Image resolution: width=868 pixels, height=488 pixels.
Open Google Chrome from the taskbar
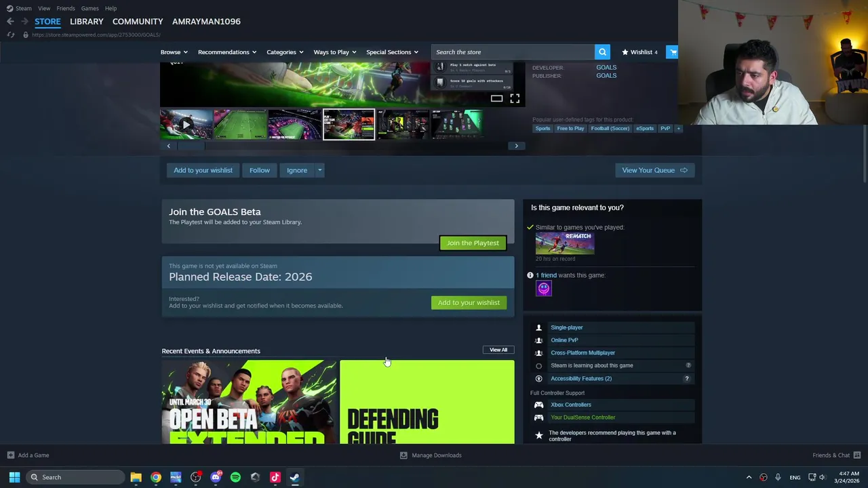point(156,477)
